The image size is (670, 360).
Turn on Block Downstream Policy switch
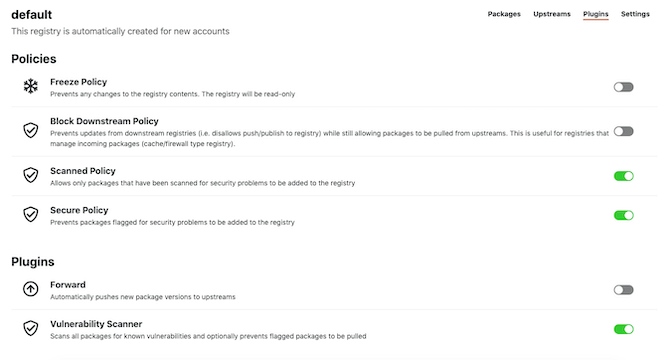623,132
